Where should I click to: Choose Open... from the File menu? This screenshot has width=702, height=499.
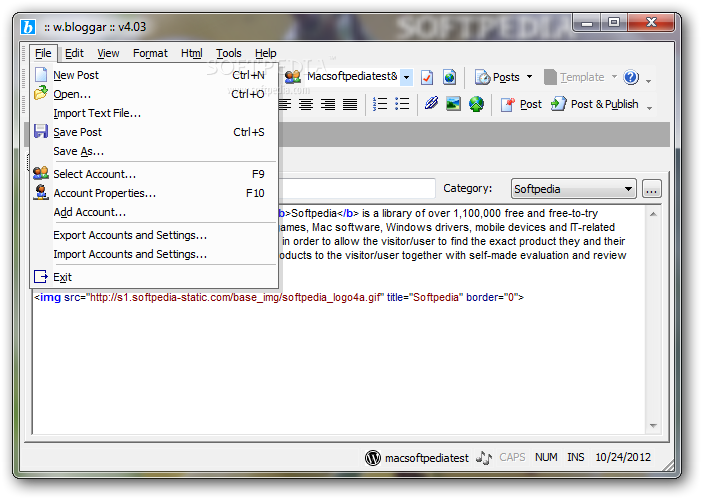point(154,94)
